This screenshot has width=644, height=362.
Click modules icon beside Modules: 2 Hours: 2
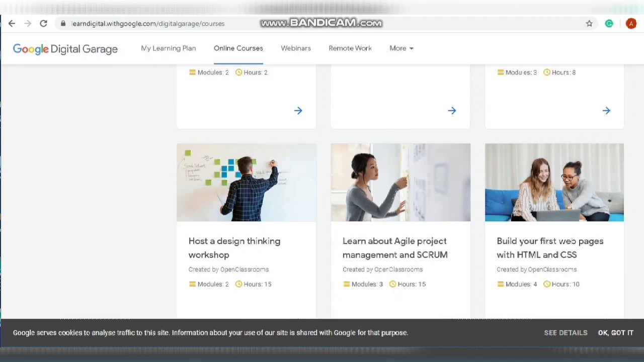192,72
